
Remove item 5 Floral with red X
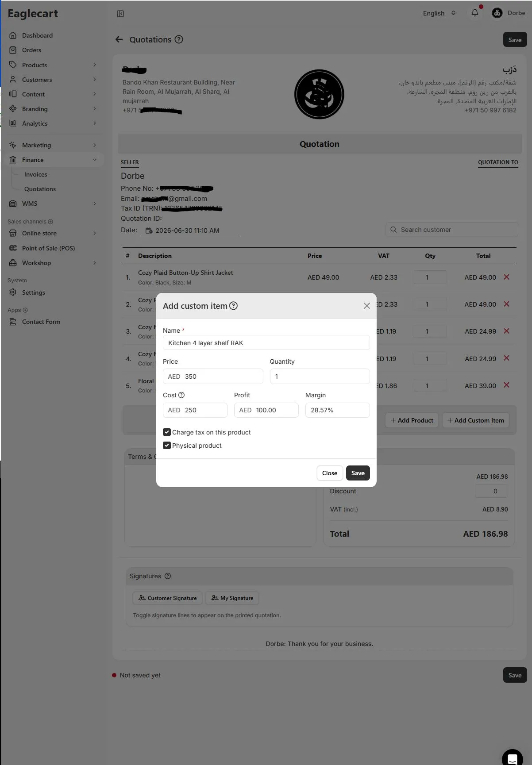[506, 385]
